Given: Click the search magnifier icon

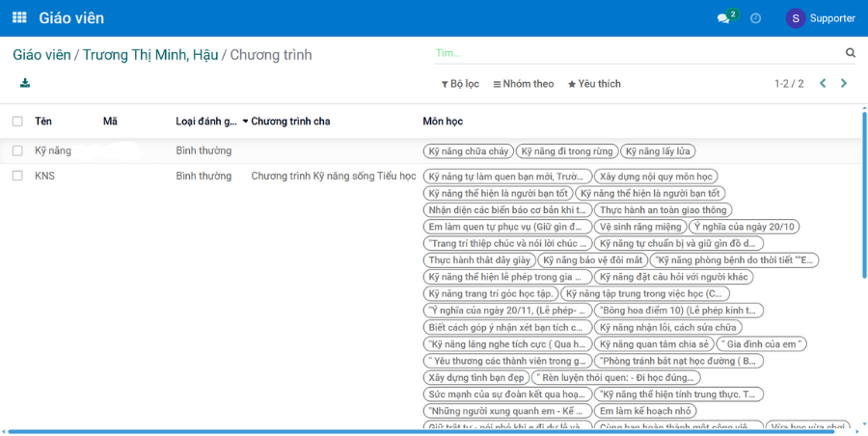Looking at the screenshot, I should [851, 53].
